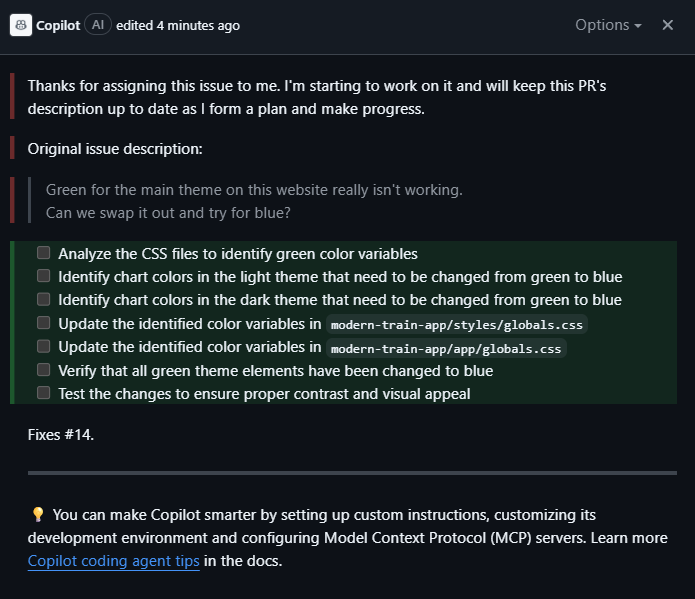
Task: Check the light theme chart colors checkbox
Action: tap(44, 276)
